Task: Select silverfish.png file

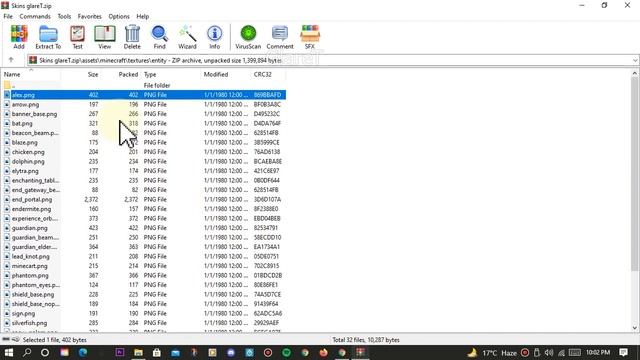Action: 144,323
